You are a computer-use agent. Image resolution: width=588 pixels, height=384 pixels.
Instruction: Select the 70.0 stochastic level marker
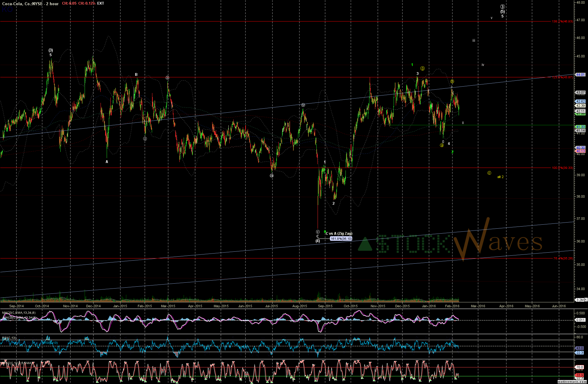580,367
